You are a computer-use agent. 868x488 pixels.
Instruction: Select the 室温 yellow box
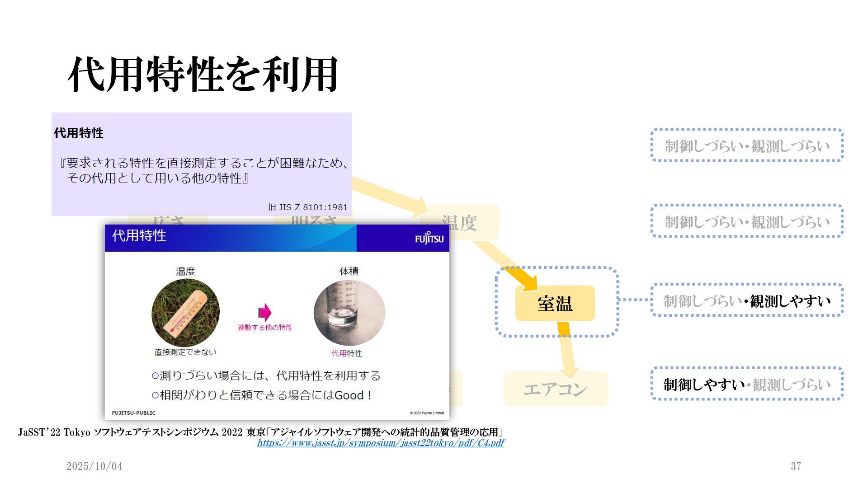[555, 303]
